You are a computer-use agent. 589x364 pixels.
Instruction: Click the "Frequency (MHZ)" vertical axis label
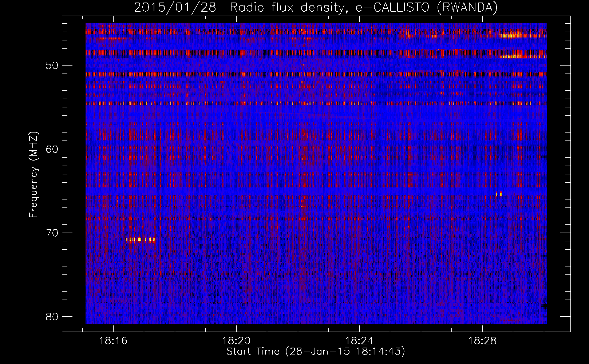33,175
